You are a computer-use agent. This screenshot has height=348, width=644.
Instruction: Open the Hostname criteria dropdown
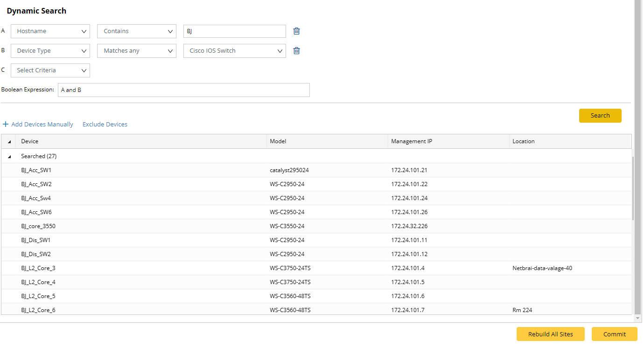(50, 31)
